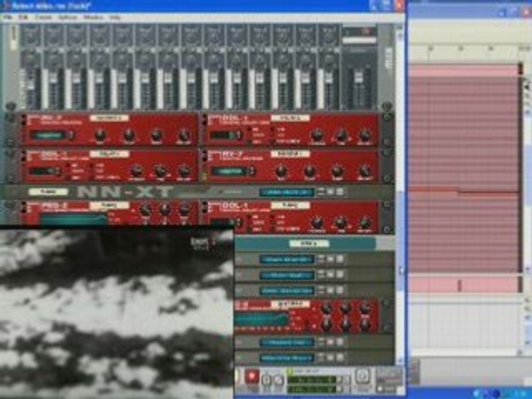Click the upper green position display in the transport

[311, 380]
